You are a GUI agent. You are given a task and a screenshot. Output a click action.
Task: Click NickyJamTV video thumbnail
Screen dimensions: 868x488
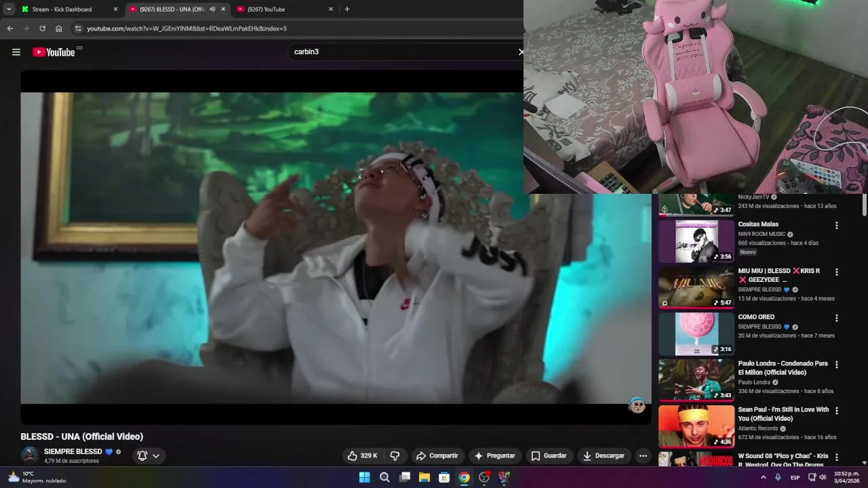click(696, 205)
